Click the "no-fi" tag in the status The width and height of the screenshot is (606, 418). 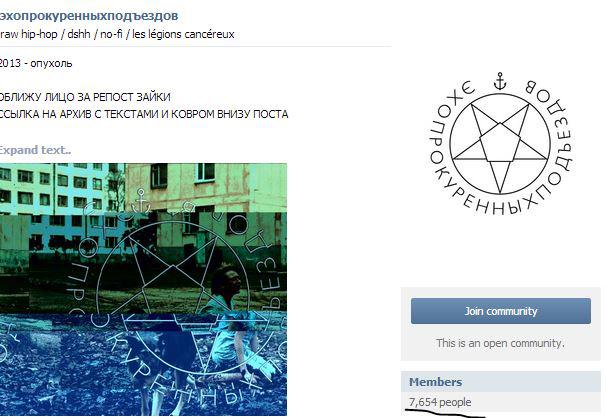click(111, 34)
